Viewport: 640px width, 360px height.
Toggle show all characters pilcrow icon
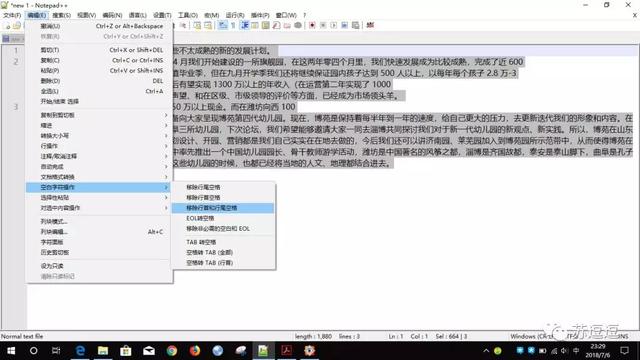[233, 25]
